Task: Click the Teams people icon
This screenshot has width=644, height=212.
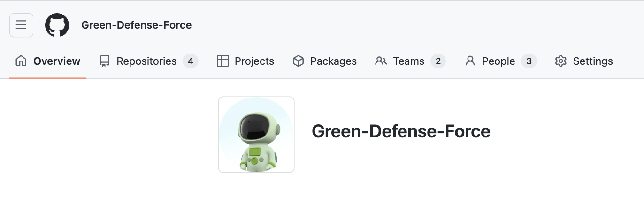Action: 381,61
